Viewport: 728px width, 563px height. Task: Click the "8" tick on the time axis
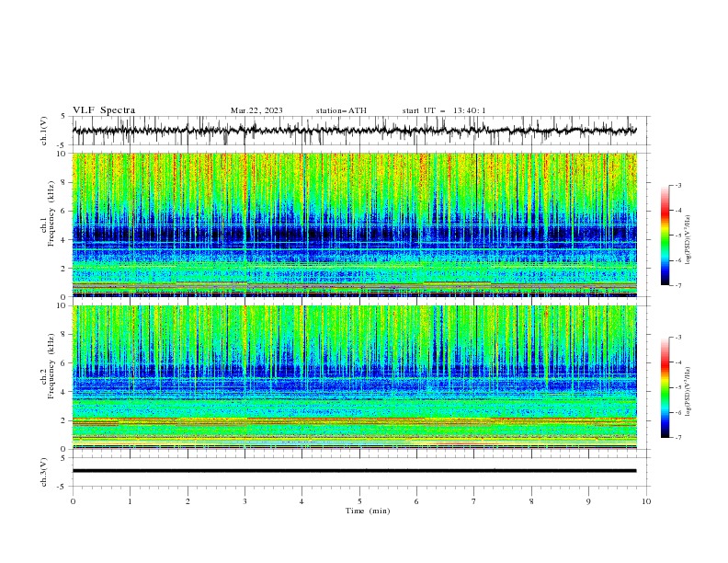(x=531, y=501)
